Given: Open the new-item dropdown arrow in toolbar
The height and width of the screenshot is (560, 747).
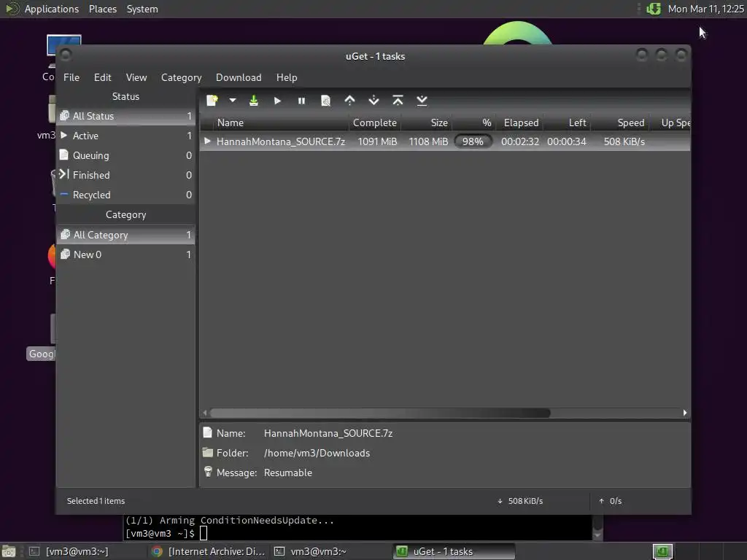Looking at the screenshot, I should click(233, 101).
